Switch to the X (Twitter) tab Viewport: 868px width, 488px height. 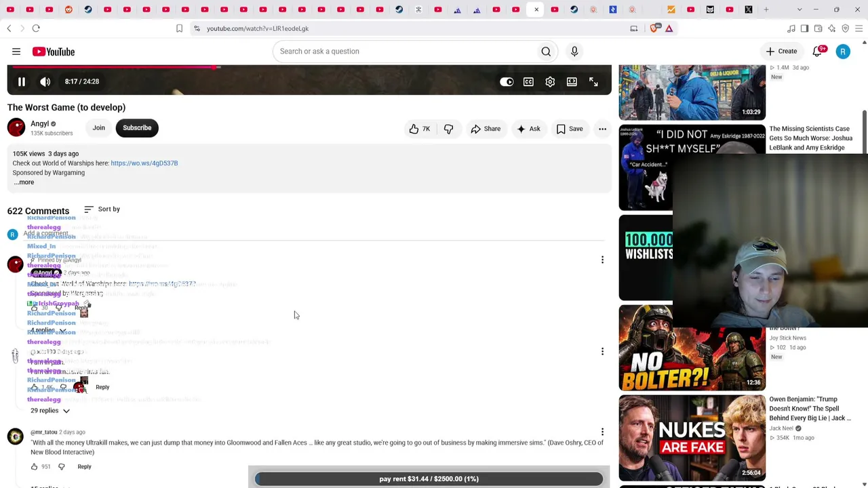(749, 9)
